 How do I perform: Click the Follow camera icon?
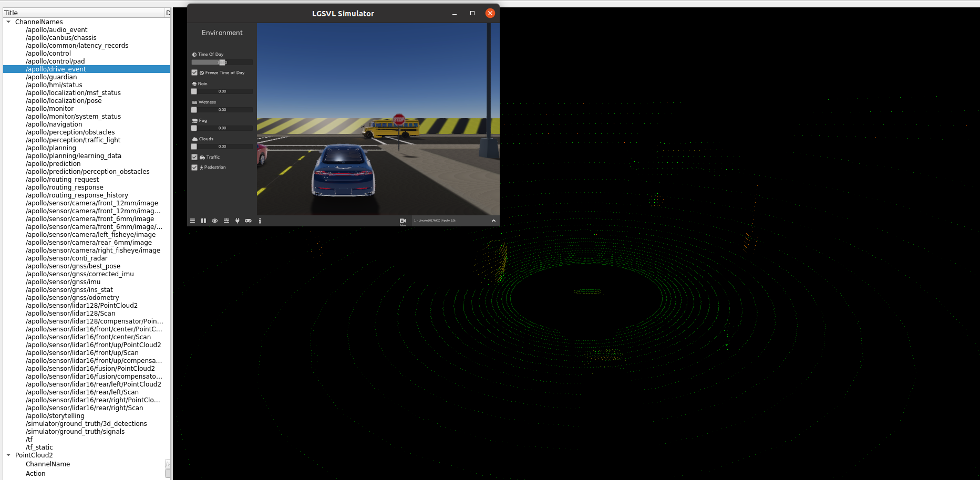[403, 221]
